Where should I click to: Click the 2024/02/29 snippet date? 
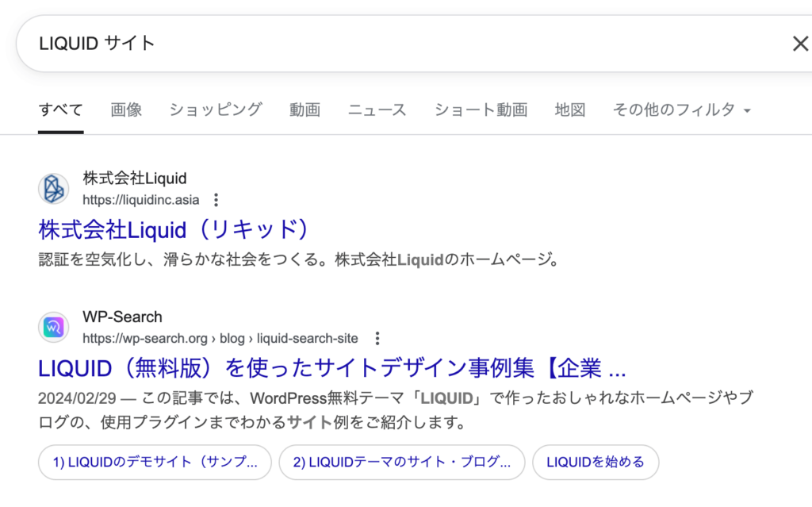click(77, 398)
